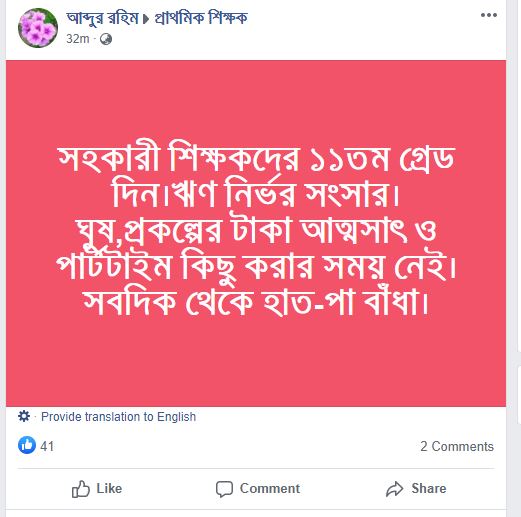Open the gear translation settings icon
521x517 pixels.
click(24, 416)
